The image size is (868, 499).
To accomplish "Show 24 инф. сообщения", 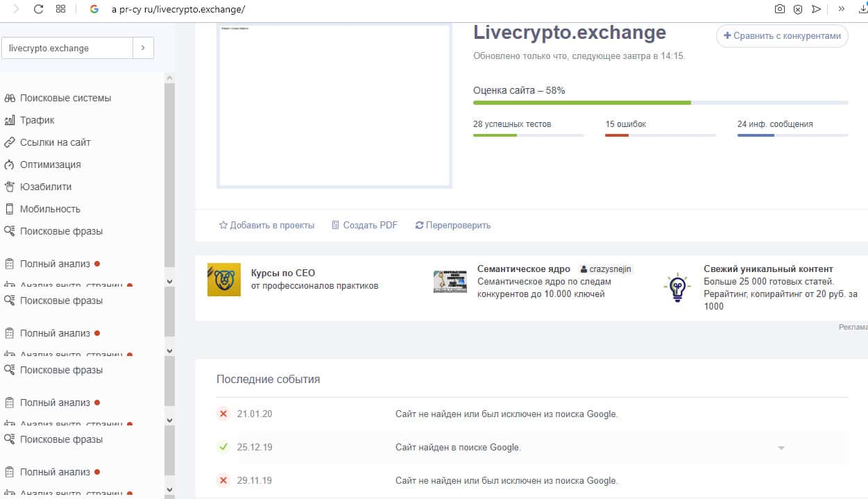I will [775, 124].
